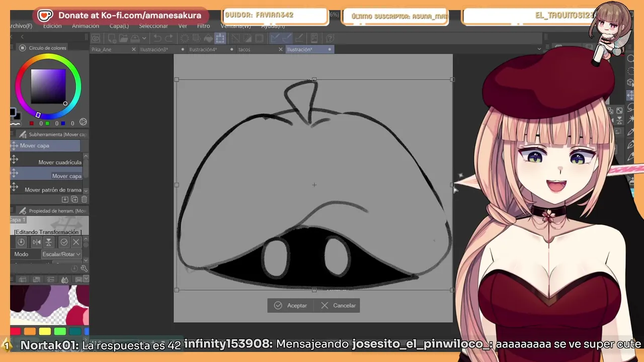Select the Eyedropper tool
The width and height of the screenshot is (644, 362).
(630, 132)
